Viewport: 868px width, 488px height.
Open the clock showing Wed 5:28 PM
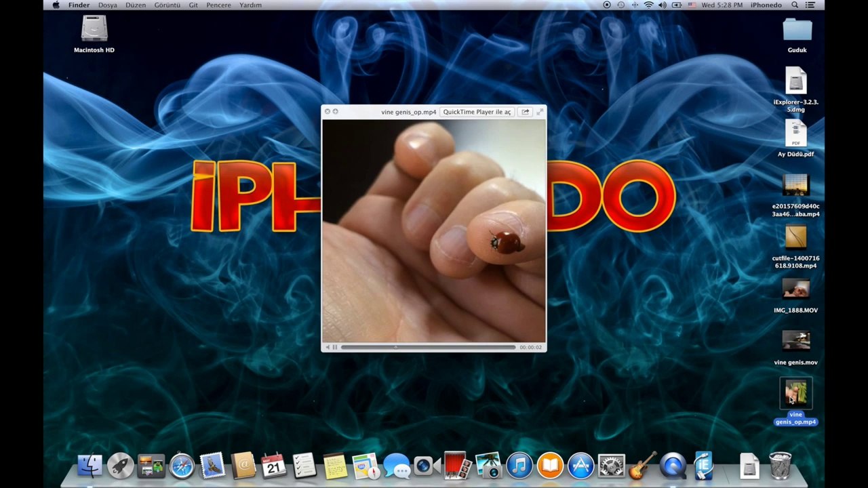722,5
